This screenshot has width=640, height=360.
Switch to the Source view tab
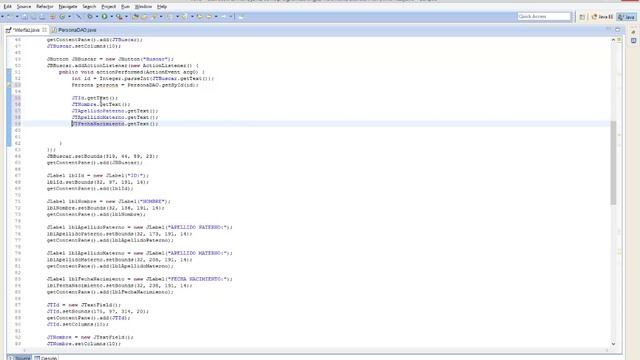click(20, 358)
